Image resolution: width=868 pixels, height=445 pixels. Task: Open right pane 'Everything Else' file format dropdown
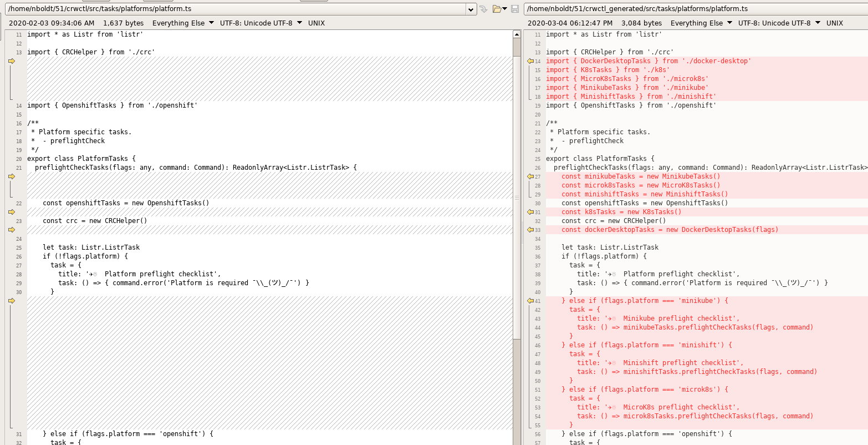point(701,23)
